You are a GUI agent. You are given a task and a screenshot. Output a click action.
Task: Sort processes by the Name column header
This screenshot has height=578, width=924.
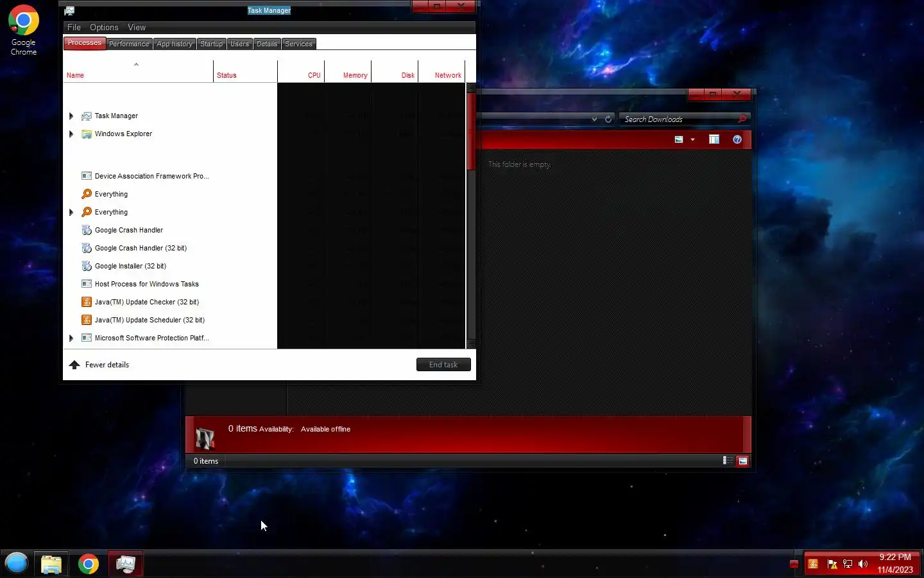click(x=138, y=71)
